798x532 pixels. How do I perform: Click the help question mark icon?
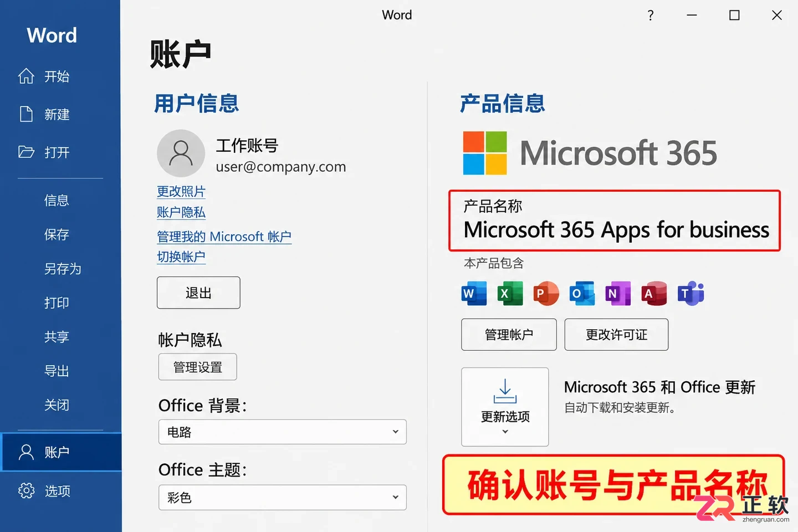point(651,16)
